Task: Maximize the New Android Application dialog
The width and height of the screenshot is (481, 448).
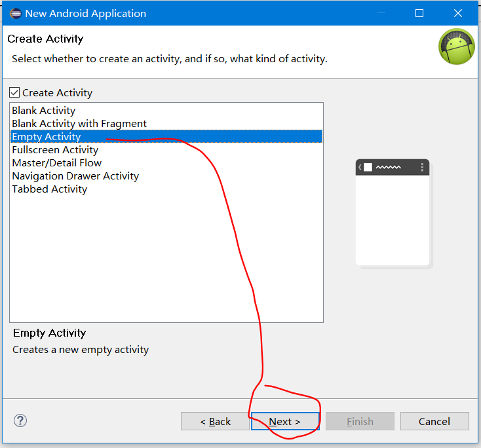Action: (419, 13)
